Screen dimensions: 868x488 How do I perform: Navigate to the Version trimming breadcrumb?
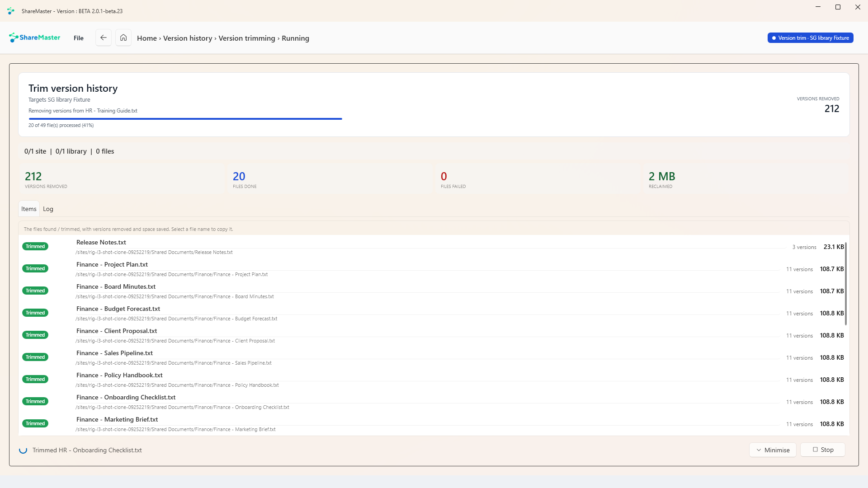247,38
